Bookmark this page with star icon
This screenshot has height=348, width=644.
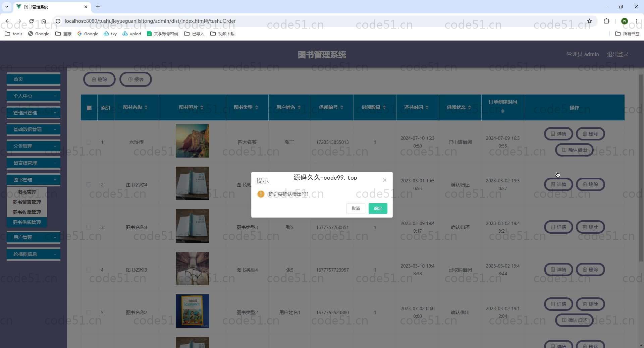tap(589, 21)
